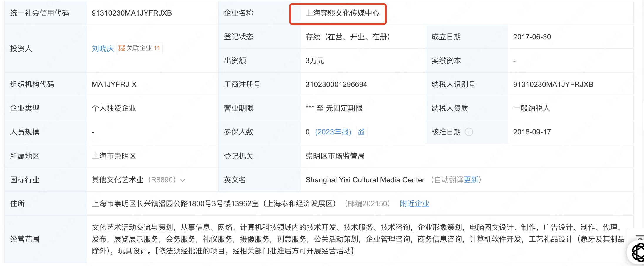Select company name 上海弈熙文化传媒中心

click(x=343, y=13)
